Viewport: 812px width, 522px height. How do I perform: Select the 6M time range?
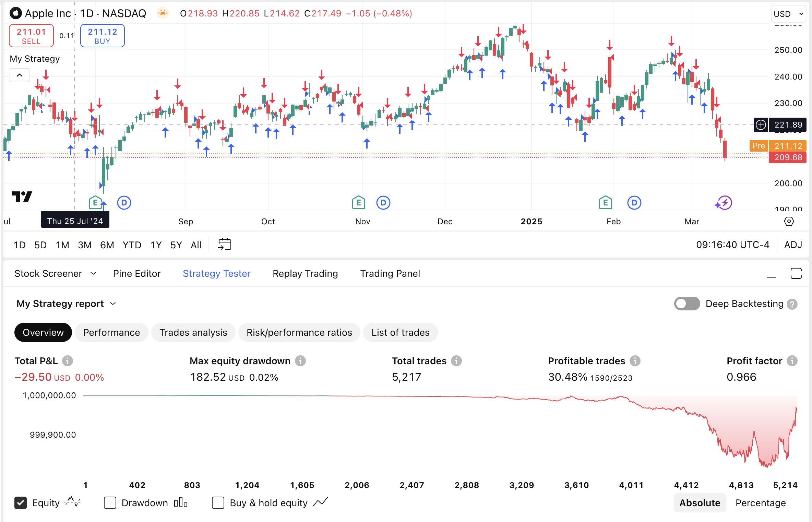tap(107, 245)
